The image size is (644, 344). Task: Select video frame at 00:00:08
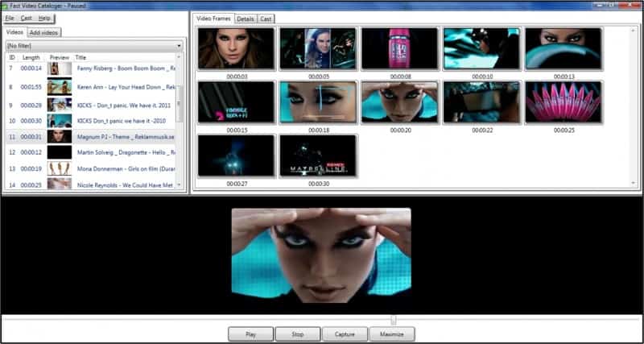399,48
